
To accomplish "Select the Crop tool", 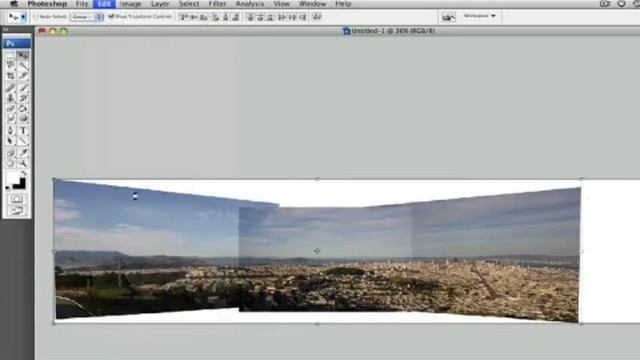I will point(11,76).
